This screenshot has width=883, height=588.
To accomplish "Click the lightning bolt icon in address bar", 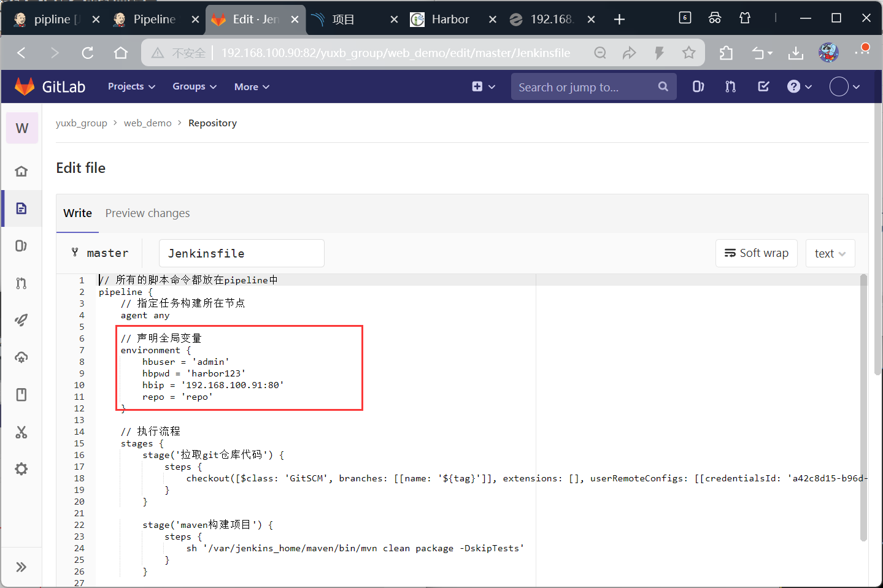I will (x=659, y=53).
